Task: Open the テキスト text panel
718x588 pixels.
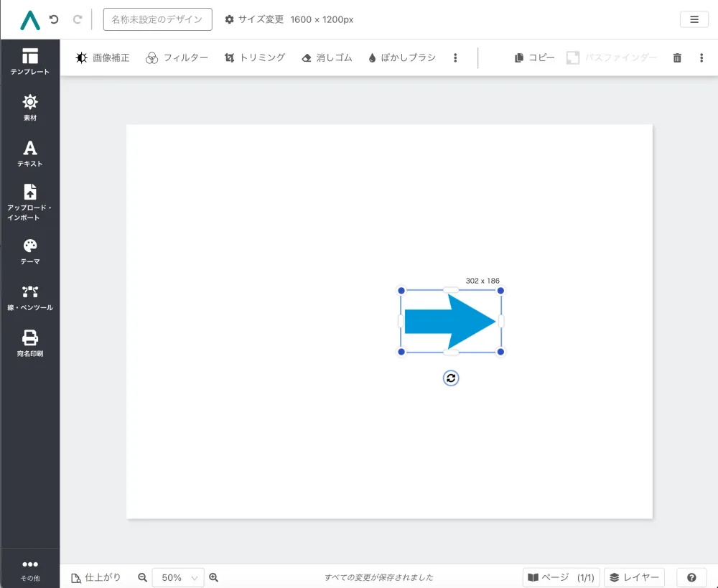Action: 29,152
